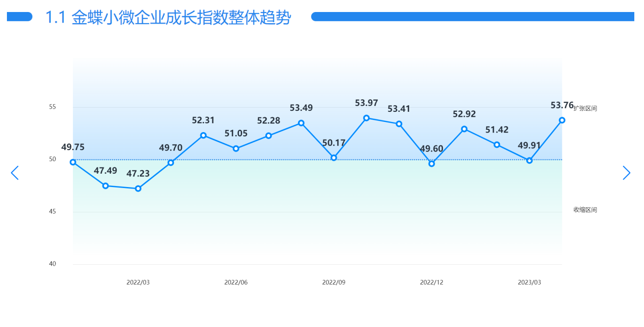Click the 53.76 data point marker

coord(562,120)
